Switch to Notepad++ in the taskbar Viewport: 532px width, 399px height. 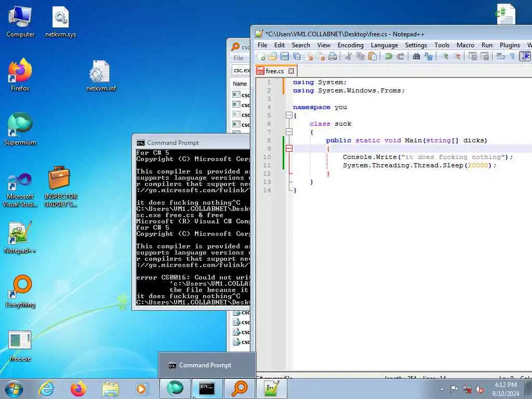coord(272,389)
